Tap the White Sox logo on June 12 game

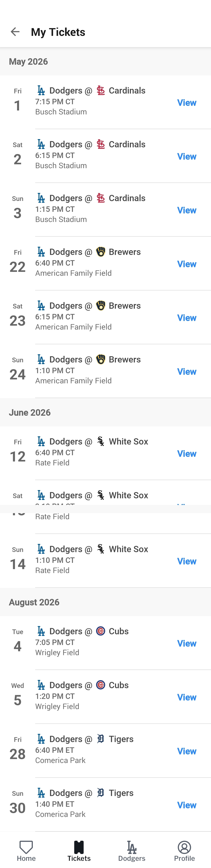click(x=101, y=441)
